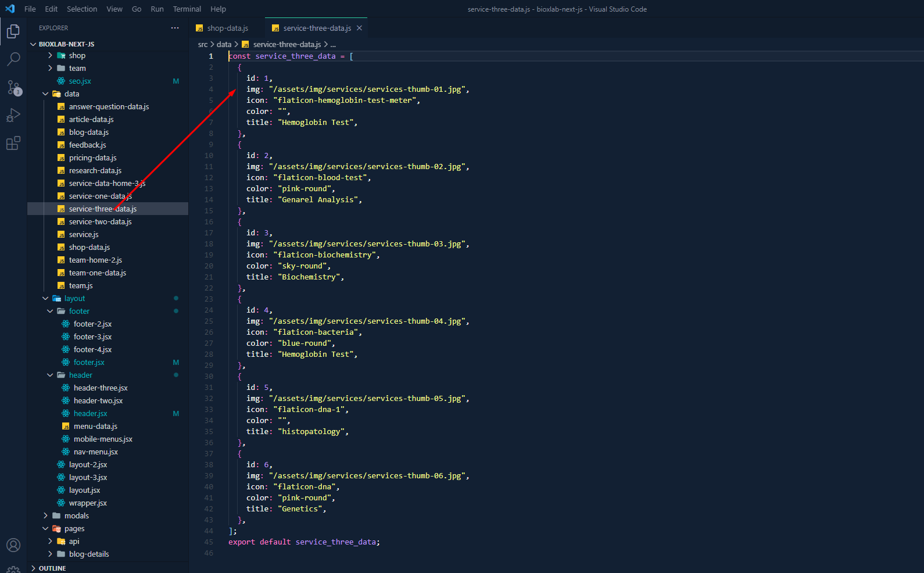Open the Extensions view icon

coord(13,143)
